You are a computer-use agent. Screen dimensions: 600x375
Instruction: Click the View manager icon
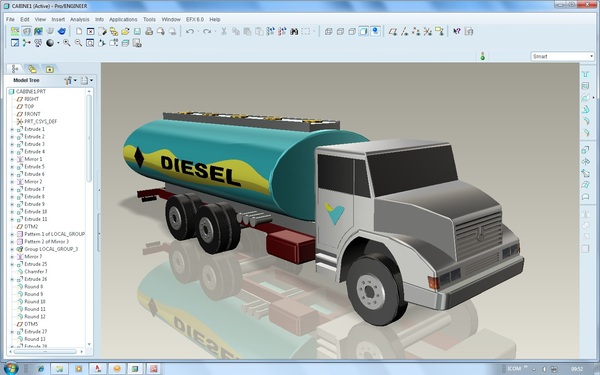click(137, 43)
